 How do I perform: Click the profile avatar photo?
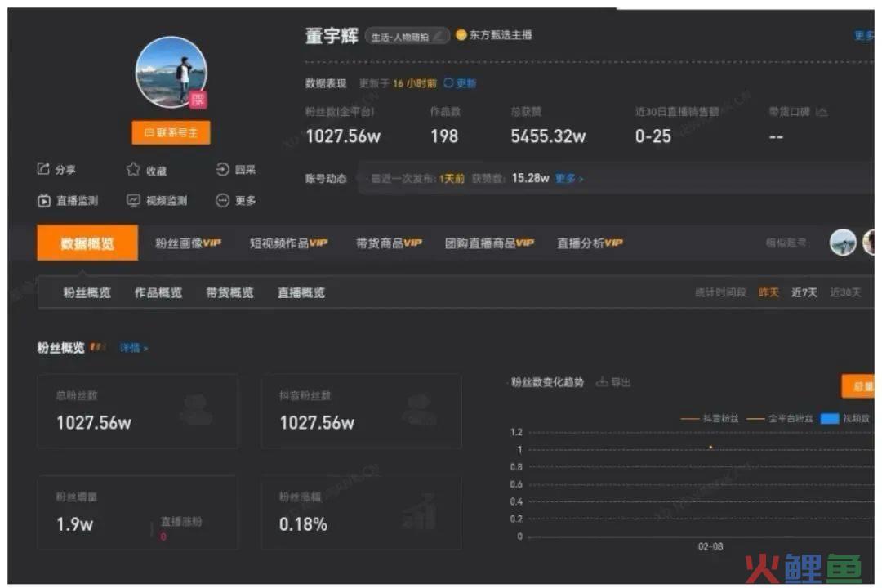coord(171,72)
